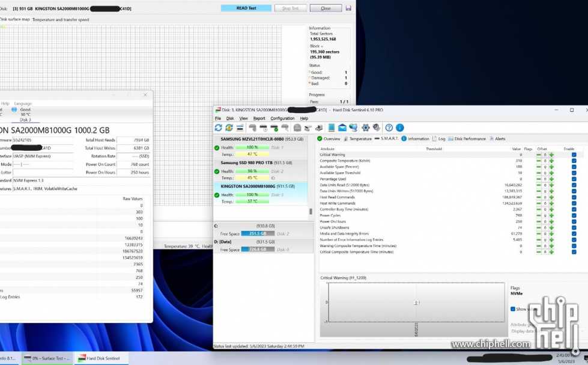Uncheck Enable for Controller Busy Time row

click(x=574, y=209)
